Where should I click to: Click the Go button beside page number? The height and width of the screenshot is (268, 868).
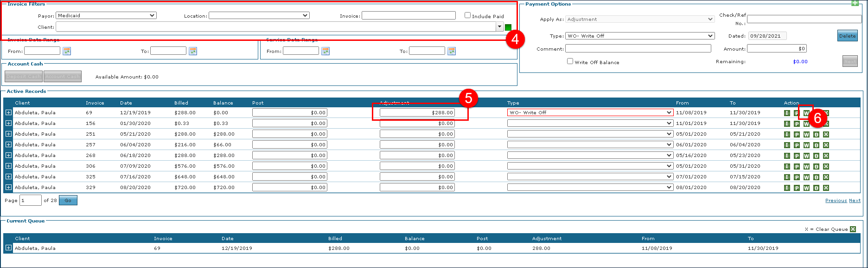(68, 200)
